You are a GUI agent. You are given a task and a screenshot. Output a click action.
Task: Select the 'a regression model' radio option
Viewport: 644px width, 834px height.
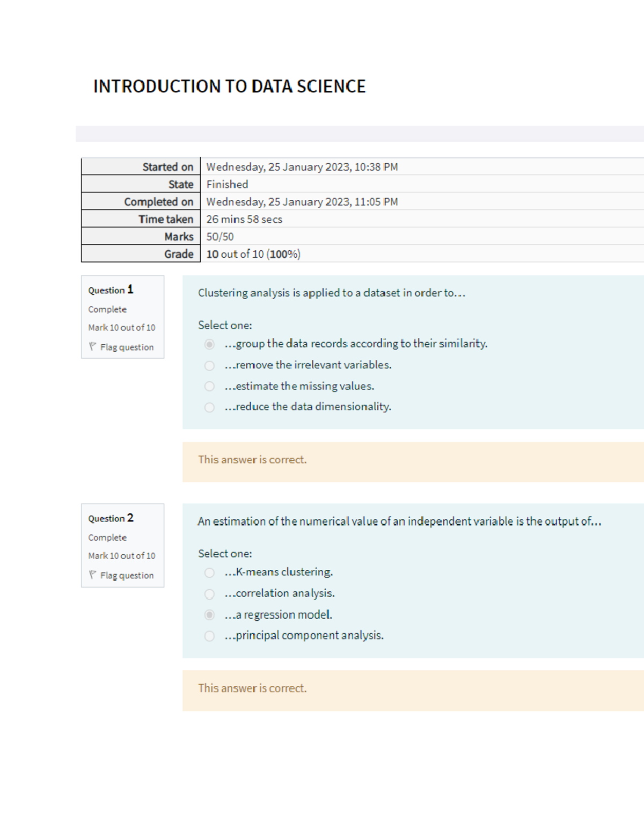tap(209, 615)
